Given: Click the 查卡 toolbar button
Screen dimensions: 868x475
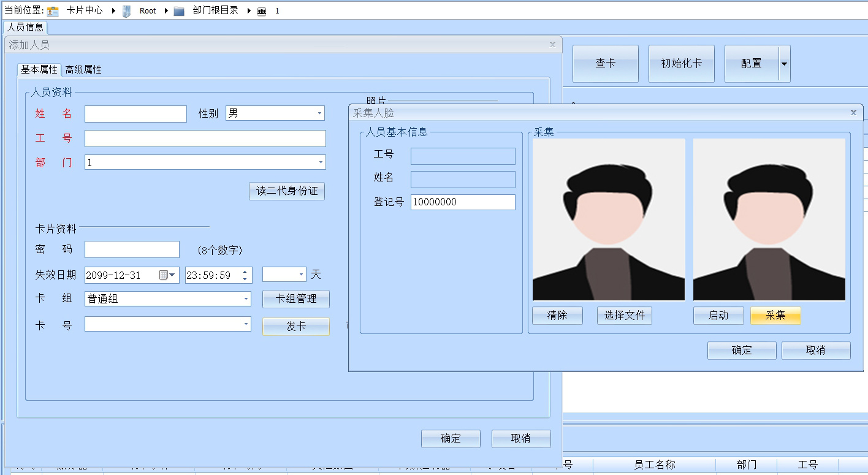Looking at the screenshot, I should 606,64.
